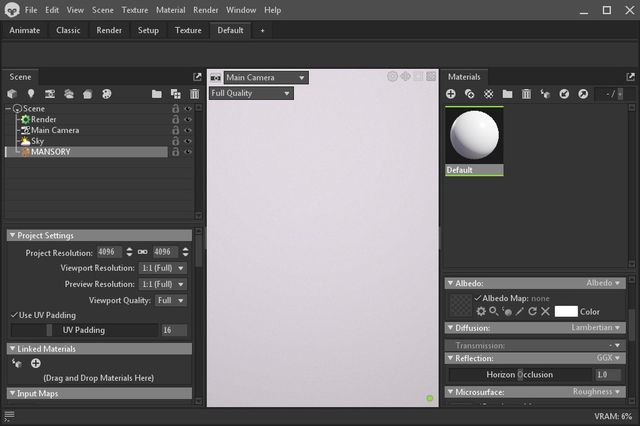This screenshot has width=640, height=426.
Task: Open the Full Quality dropdown
Action: click(250, 93)
